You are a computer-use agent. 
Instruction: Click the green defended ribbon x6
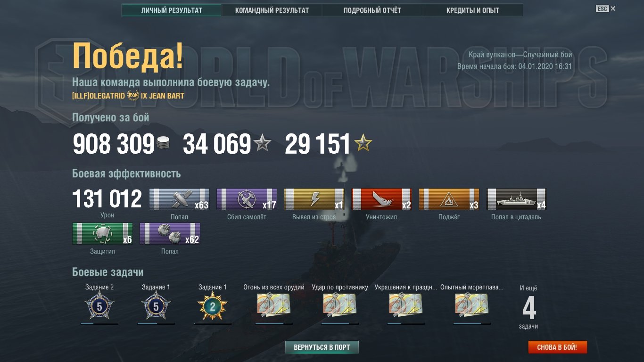(x=102, y=233)
